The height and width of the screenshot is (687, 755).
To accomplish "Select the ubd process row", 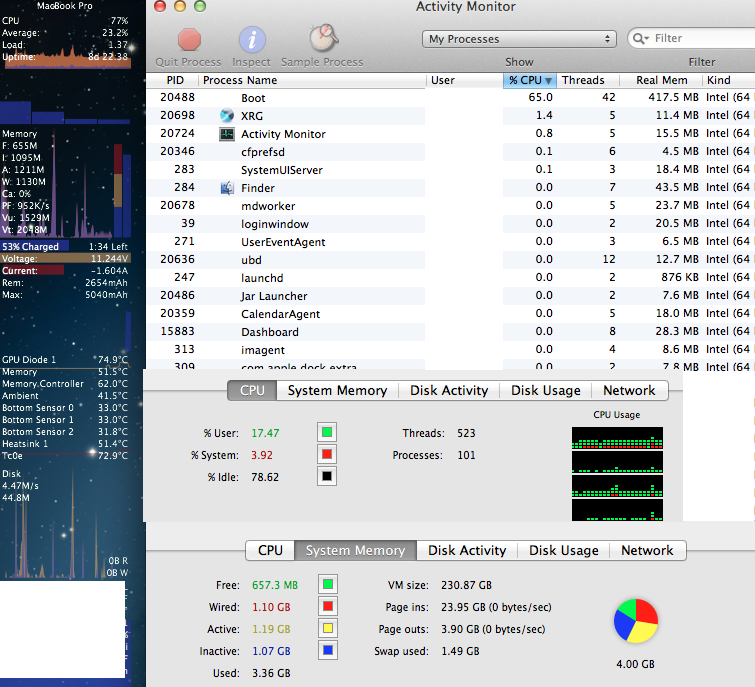I will click(x=450, y=259).
